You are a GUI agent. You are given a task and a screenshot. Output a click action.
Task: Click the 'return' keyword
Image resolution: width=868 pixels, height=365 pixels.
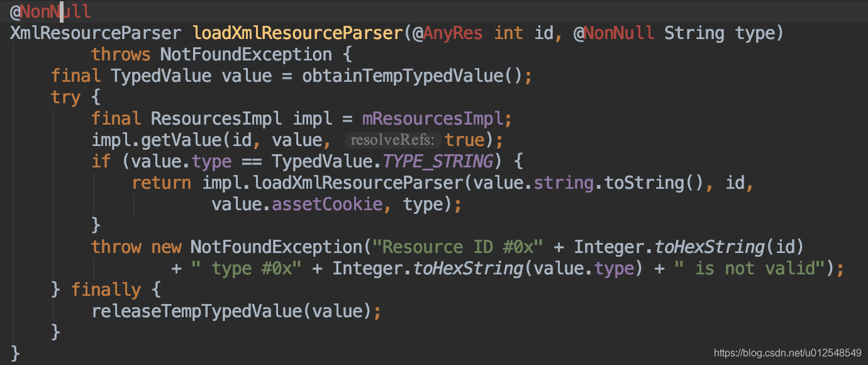coord(162,182)
